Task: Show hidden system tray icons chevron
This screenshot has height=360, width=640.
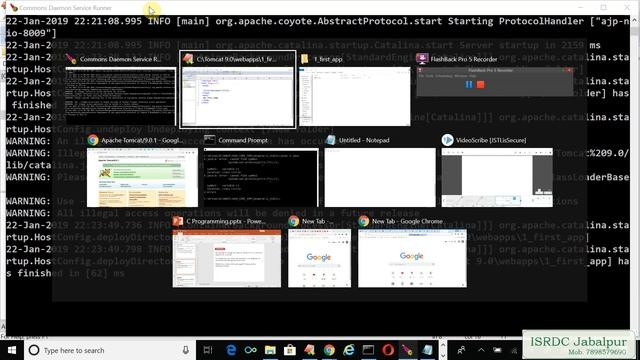Action: click(481, 350)
